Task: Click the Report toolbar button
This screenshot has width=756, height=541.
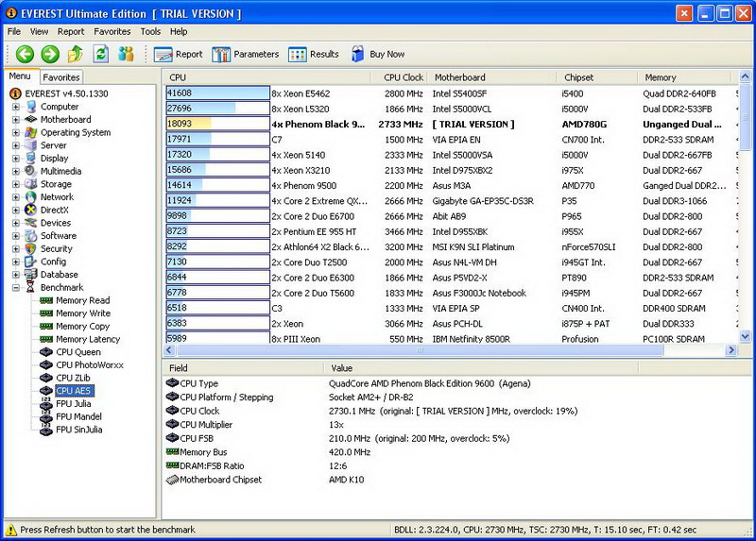Action: (179, 55)
